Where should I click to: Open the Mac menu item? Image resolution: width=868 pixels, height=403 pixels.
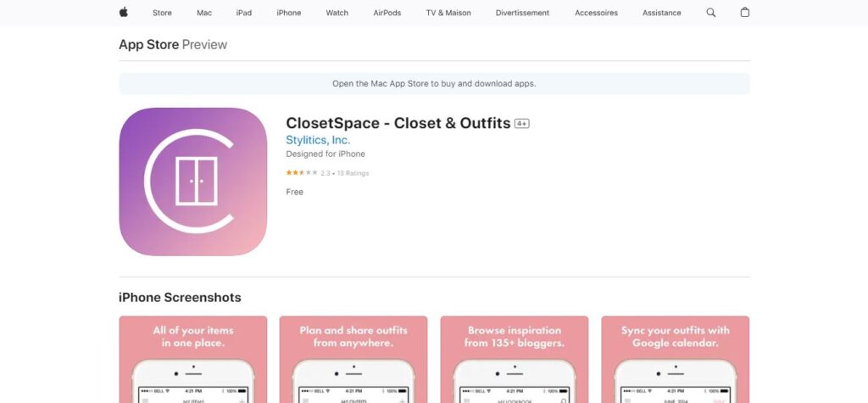pyautogui.click(x=204, y=13)
